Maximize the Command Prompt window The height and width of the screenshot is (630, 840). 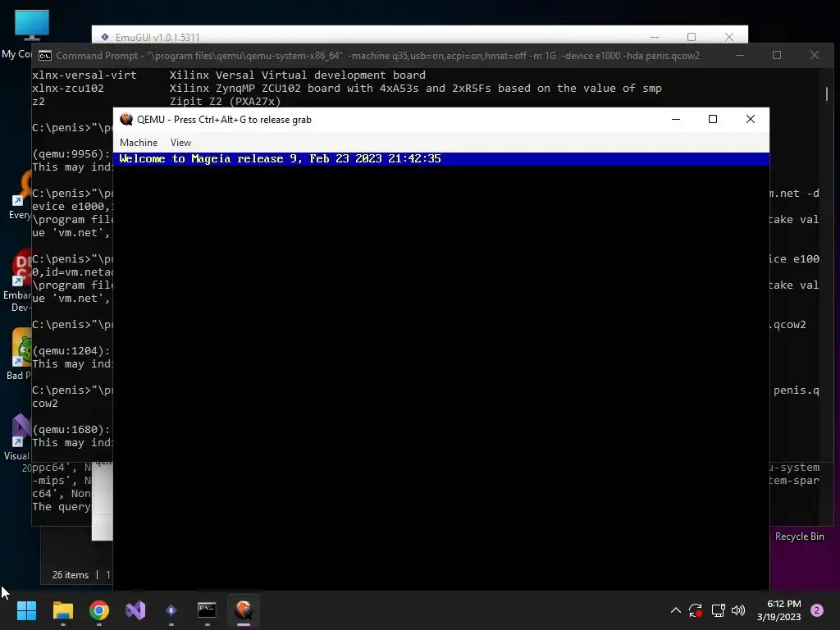[777, 55]
